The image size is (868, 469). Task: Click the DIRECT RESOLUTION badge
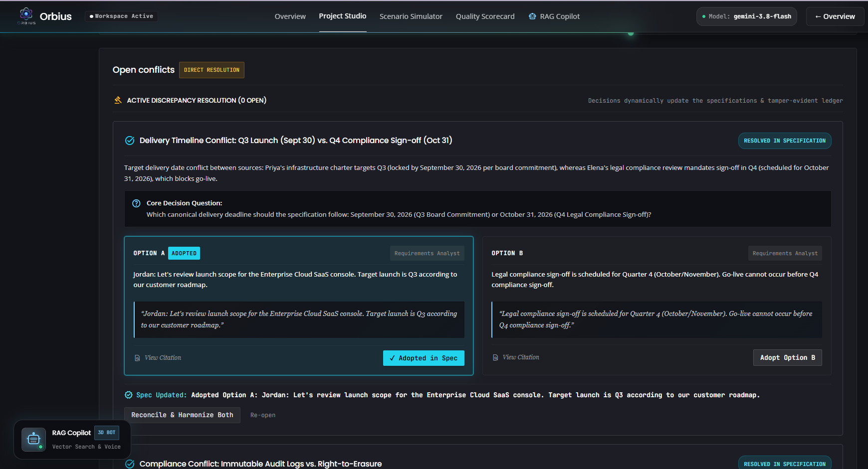click(x=212, y=70)
